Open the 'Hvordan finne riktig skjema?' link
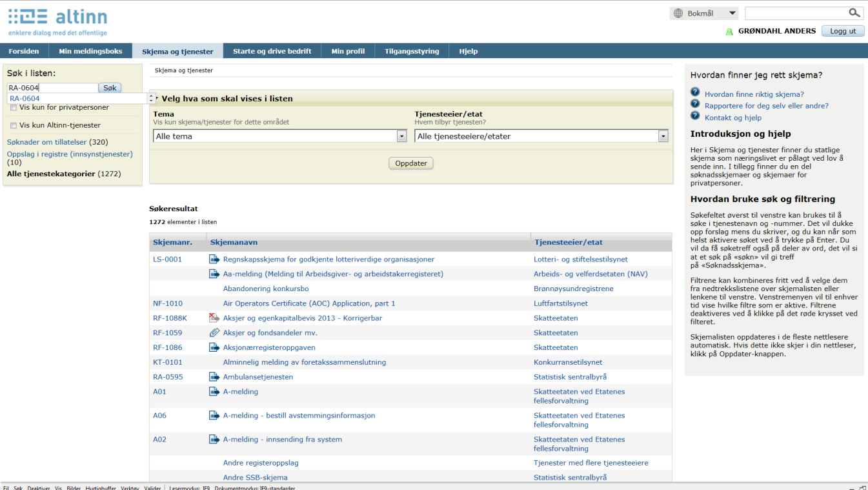Screen dimensions: 868x490 click(x=754, y=94)
